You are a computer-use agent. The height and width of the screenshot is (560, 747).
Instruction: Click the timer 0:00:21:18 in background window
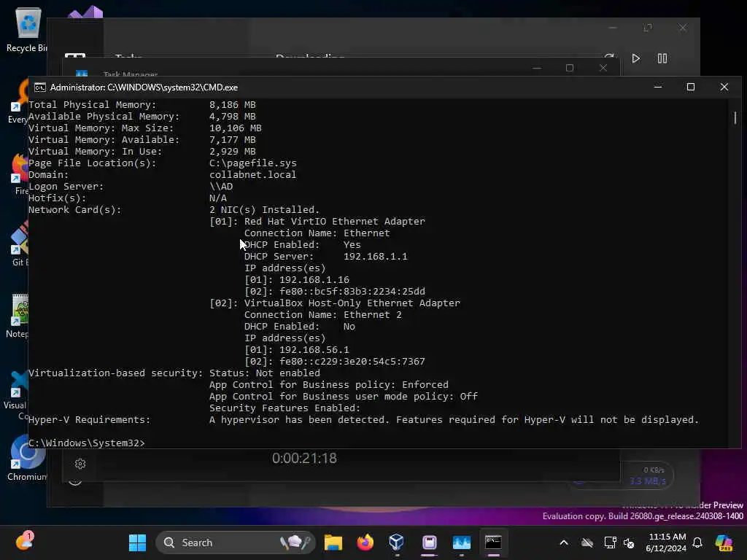pyautogui.click(x=304, y=458)
